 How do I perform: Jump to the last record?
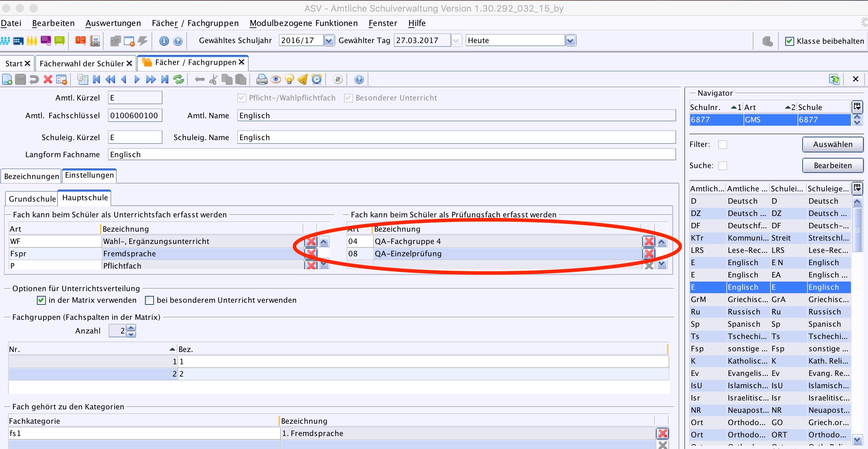click(x=165, y=80)
